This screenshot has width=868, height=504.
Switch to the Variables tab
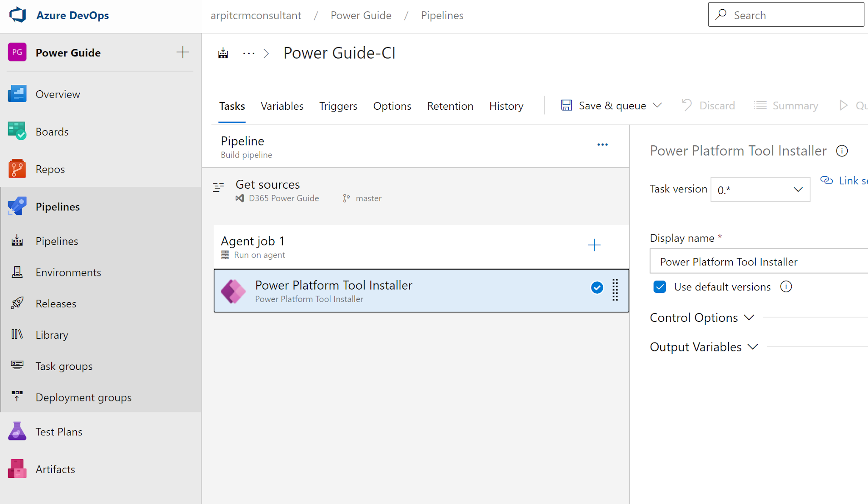[x=282, y=106]
